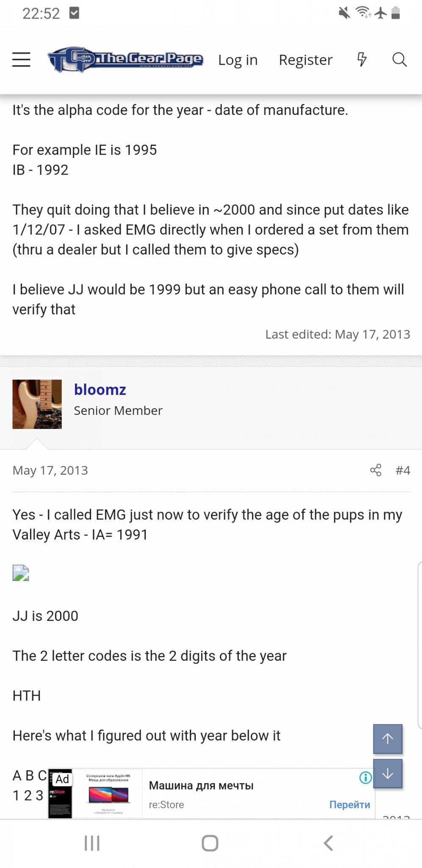This screenshot has height=868, width=422.
Task: Open the re:Store ad image
Action: pyautogui.click(x=108, y=793)
